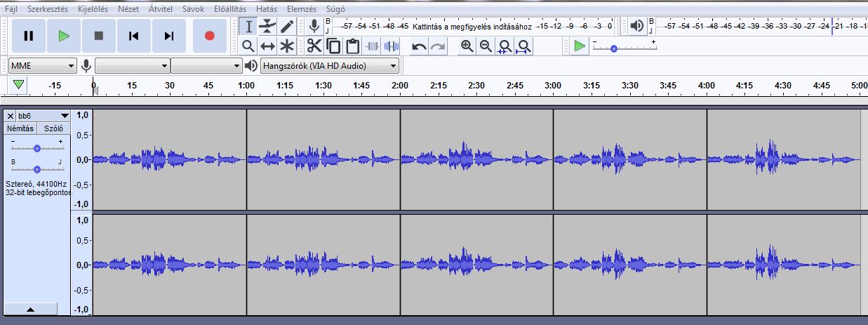Click the bb6 track gain slider
868x325 pixels.
[x=36, y=148]
